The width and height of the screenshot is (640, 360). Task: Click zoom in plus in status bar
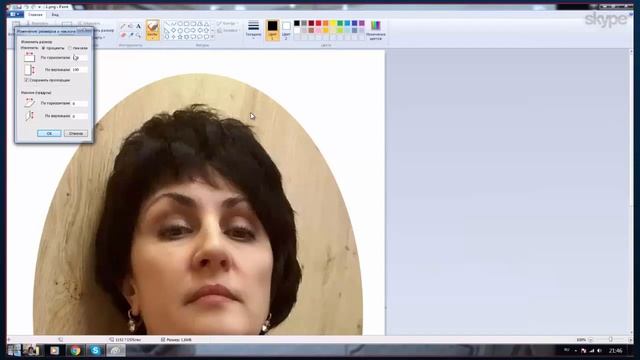coord(630,340)
